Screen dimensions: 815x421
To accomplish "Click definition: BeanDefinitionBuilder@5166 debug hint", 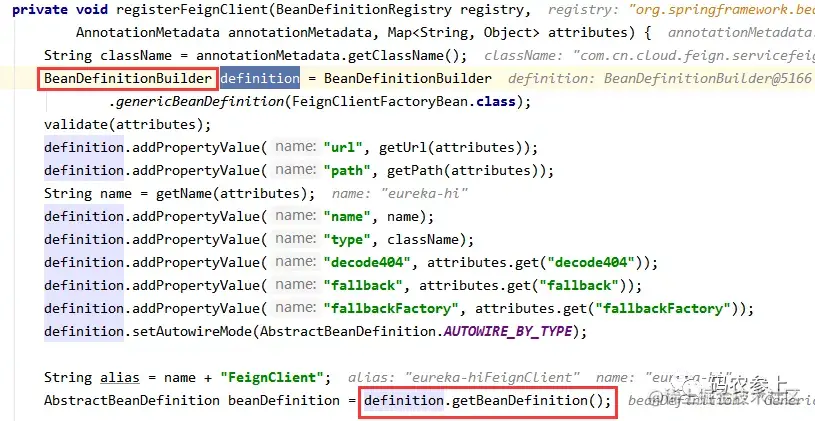I will 660,78.
